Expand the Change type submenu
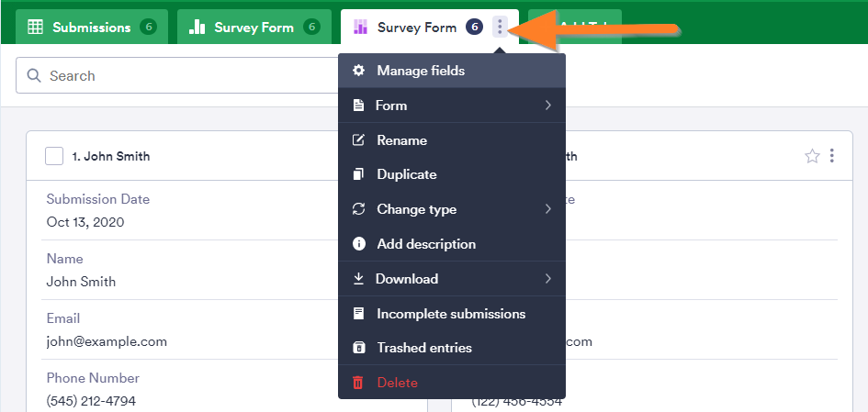This screenshot has height=412, width=868. [547, 209]
